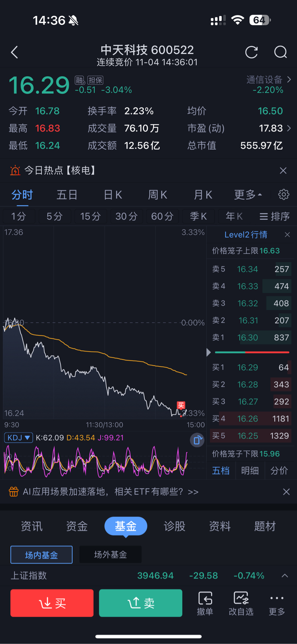Screen dimensions: 297x644
Task: Dismiss the AI应用场景 ETF banner
Action: click(x=286, y=492)
